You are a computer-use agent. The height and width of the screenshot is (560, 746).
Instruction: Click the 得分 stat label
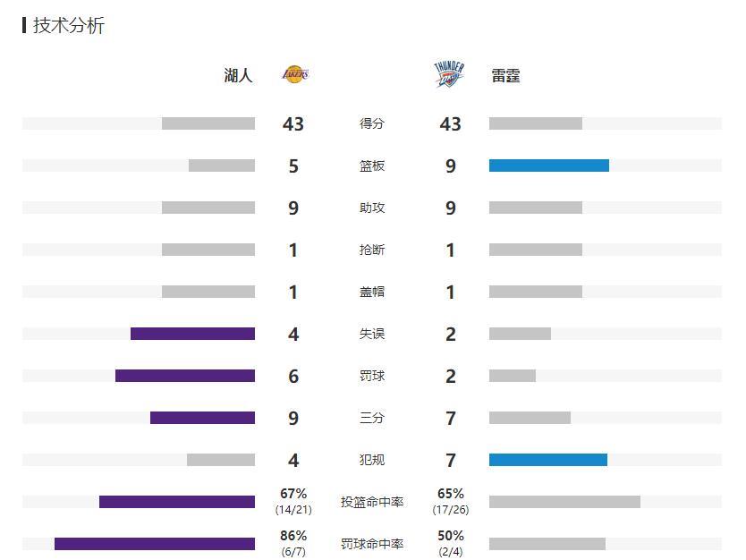(371, 123)
